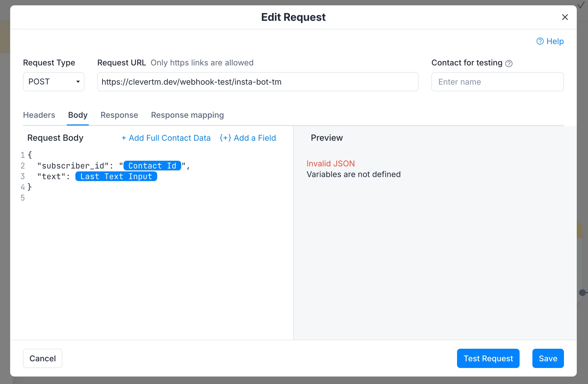Click the Request URL input field
The height and width of the screenshot is (384, 588).
click(x=258, y=82)
